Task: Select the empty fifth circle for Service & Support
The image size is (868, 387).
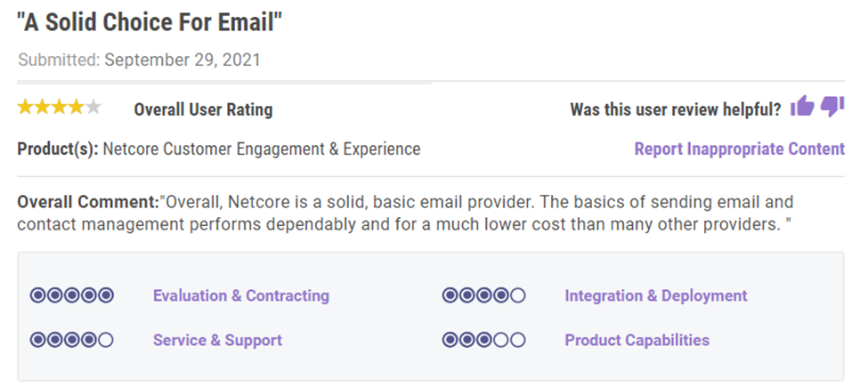Action: pyautogui.click(x=105, y=340)
